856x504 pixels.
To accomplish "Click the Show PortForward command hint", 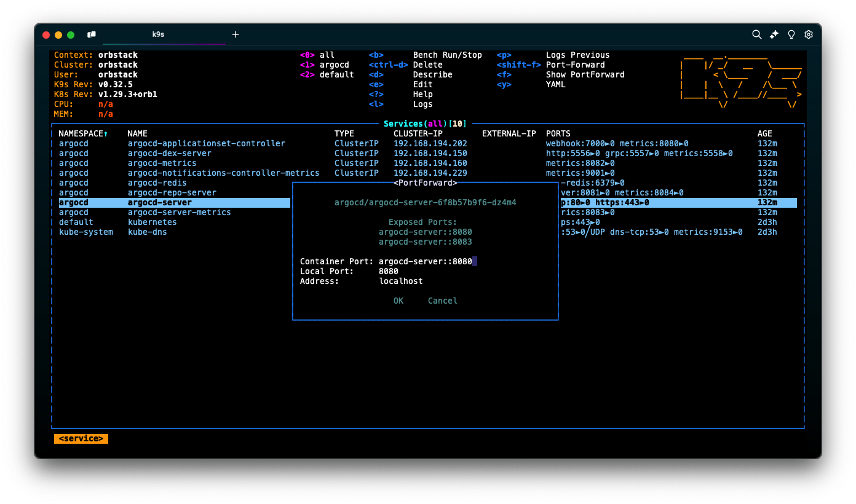I will click(x=585, y=74).
